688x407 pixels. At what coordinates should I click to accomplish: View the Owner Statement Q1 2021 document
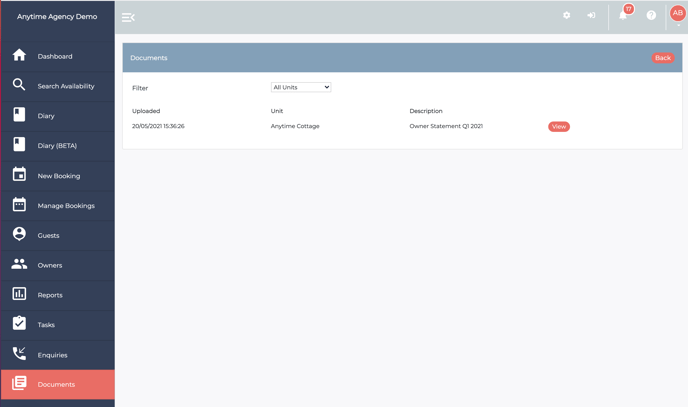point(559,126)
